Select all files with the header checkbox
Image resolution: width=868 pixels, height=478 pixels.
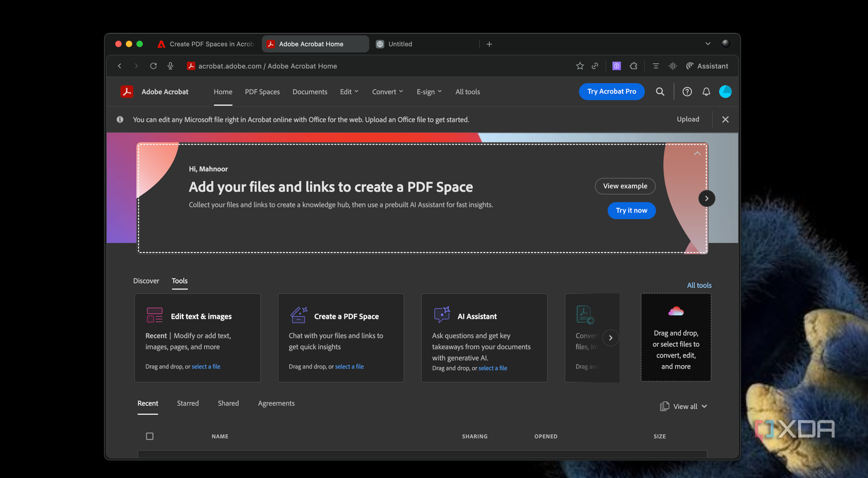(x=150, y=436)
